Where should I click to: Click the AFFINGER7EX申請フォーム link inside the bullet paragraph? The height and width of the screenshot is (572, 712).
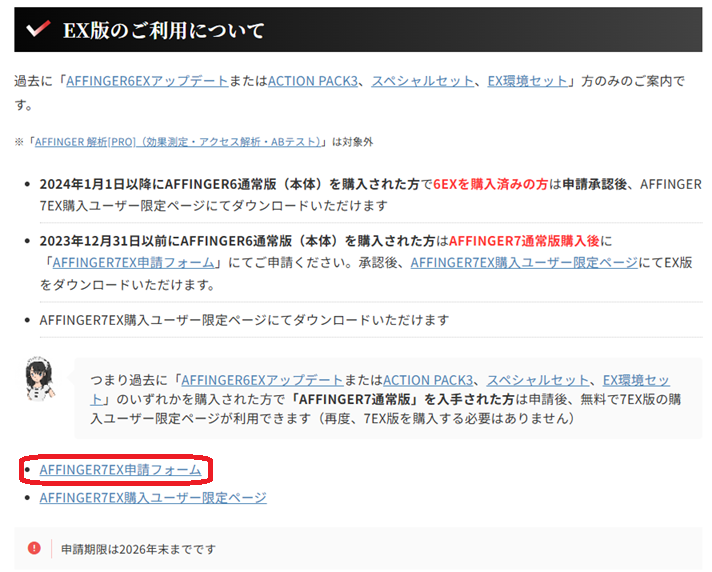(x=133, y=262)
